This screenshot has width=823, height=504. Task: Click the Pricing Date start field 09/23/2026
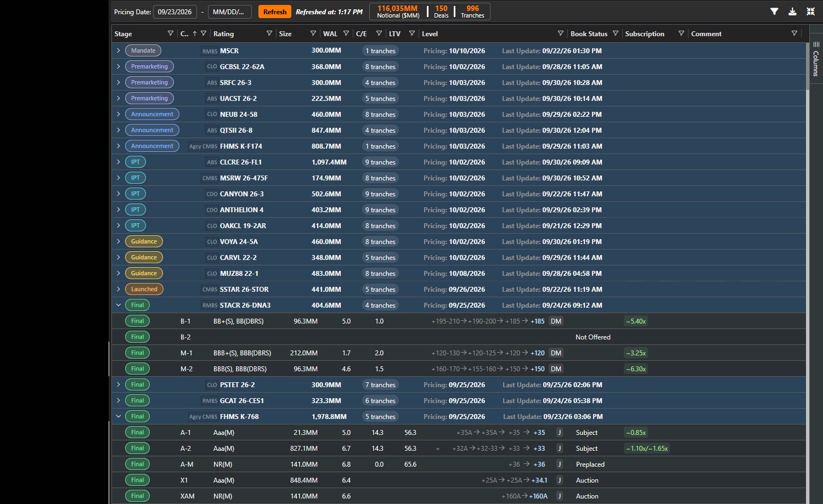175,12
